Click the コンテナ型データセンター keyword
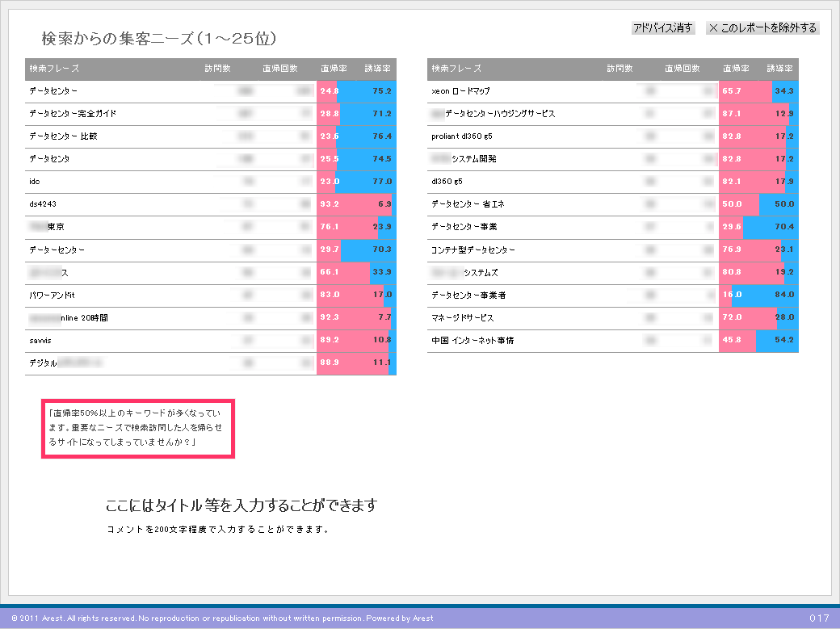Viewport: 840px width, 629px height. tap(473, 250)
